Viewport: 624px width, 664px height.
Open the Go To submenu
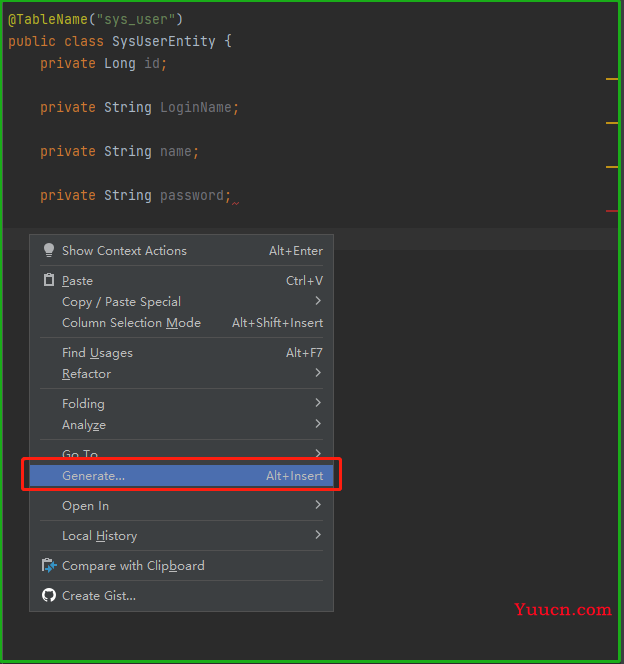click(x=80, y=454)
